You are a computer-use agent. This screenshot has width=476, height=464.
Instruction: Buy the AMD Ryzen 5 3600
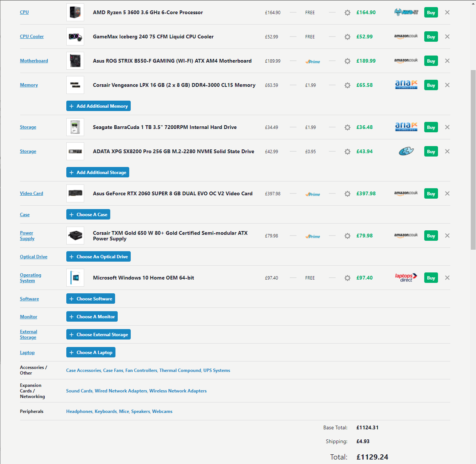click(x=431, y=12)
